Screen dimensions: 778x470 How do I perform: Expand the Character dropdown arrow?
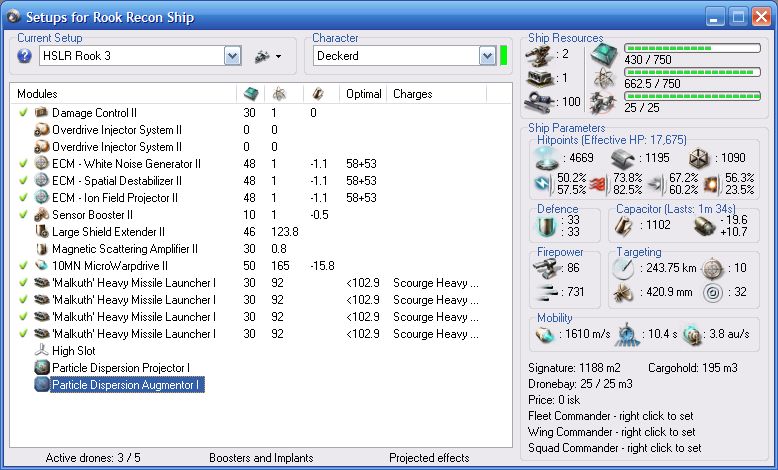pos(488,56)
